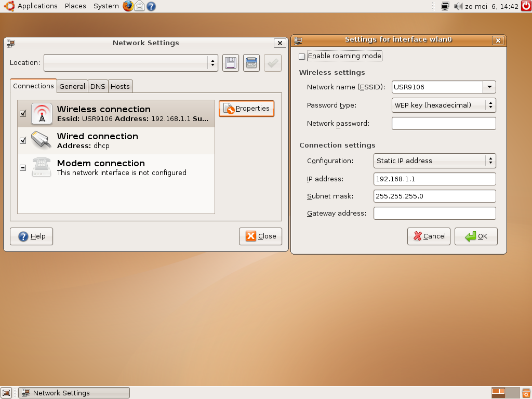Viewport: 532px width, 399px height.
Task: Launch Firefox from the top panel
Action: 128,6
